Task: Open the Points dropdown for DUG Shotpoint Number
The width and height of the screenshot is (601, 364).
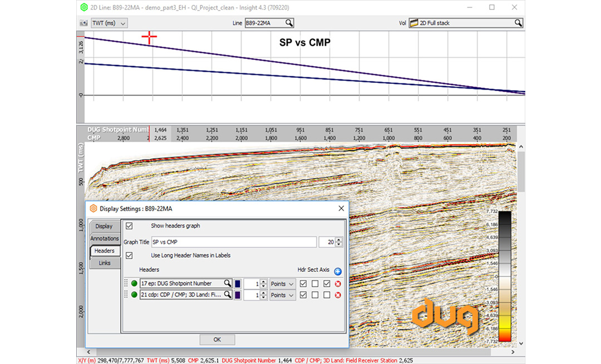Action: click(x=282, y=283)
